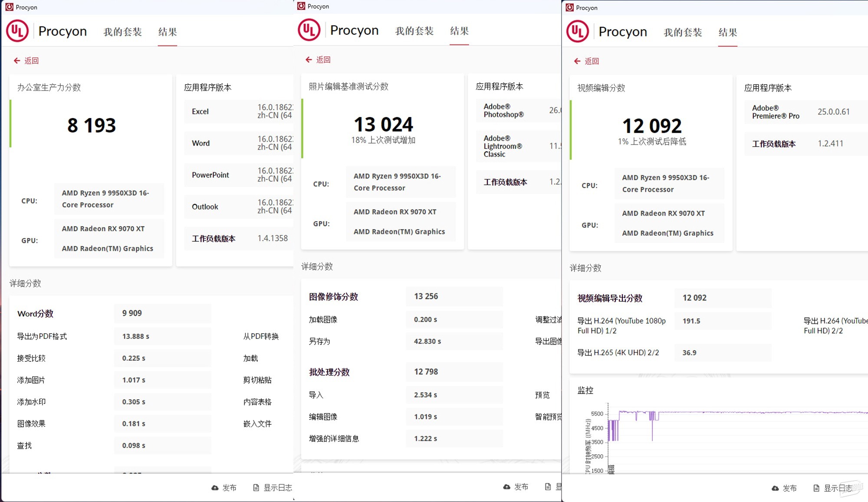The width and height of the screenshot is (868, 502).
Task: Click the title bar Procyon icon of the left window
Action: (x=9, y=7)
